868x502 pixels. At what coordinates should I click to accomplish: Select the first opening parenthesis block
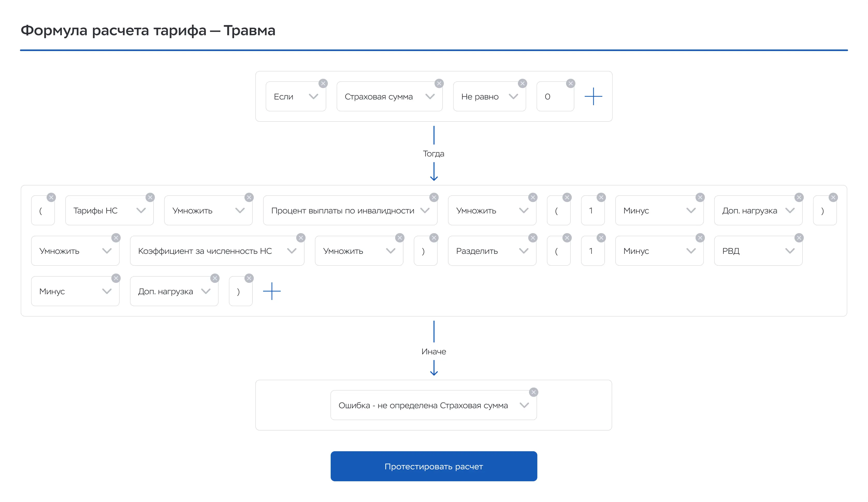(x=43, y=211)
